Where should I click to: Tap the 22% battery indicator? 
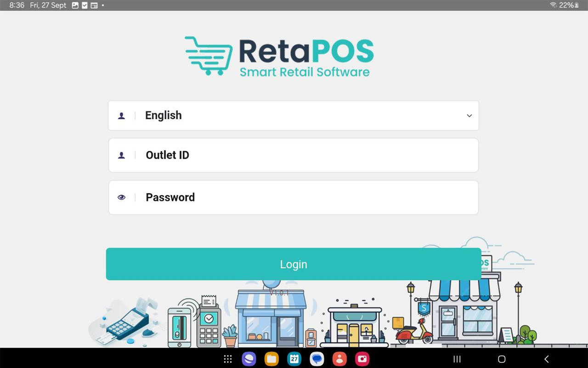pyautogui.click(x=569, y=6)
